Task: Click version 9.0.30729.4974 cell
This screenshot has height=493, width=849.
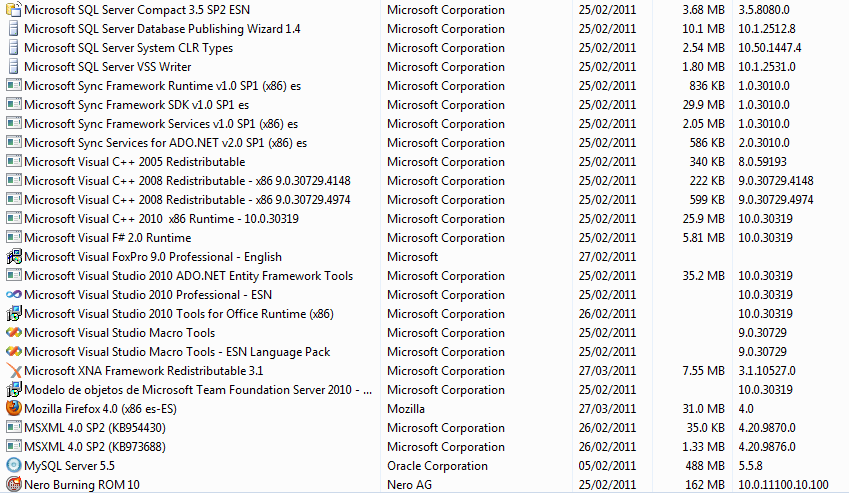Action: point(775,200)
